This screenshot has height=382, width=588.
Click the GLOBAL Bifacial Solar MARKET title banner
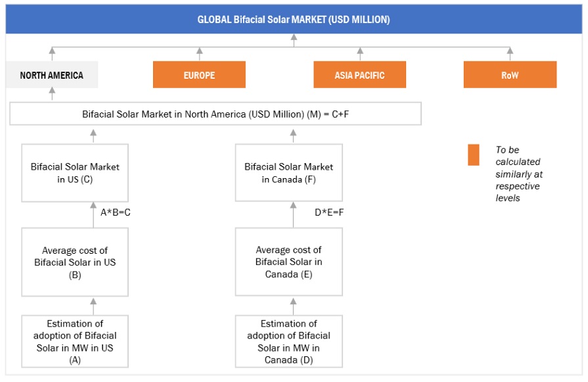coord(294,20)
